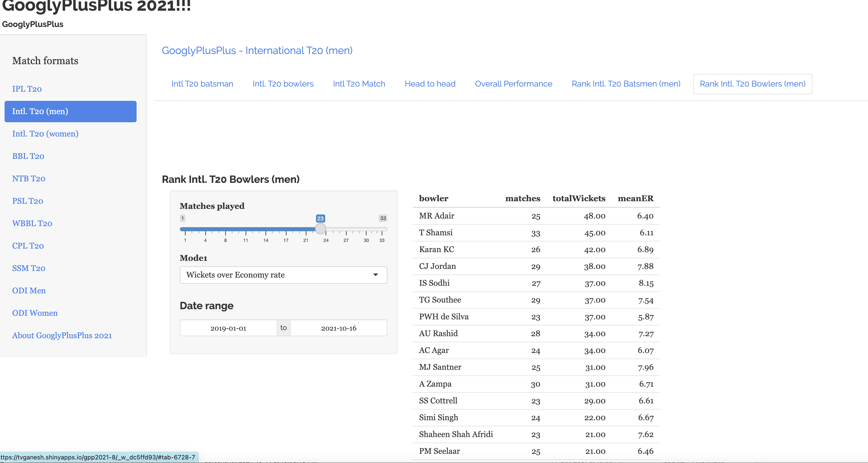Click the Matches played slider handle
The image size is (868, 463).
click(320, 229)
